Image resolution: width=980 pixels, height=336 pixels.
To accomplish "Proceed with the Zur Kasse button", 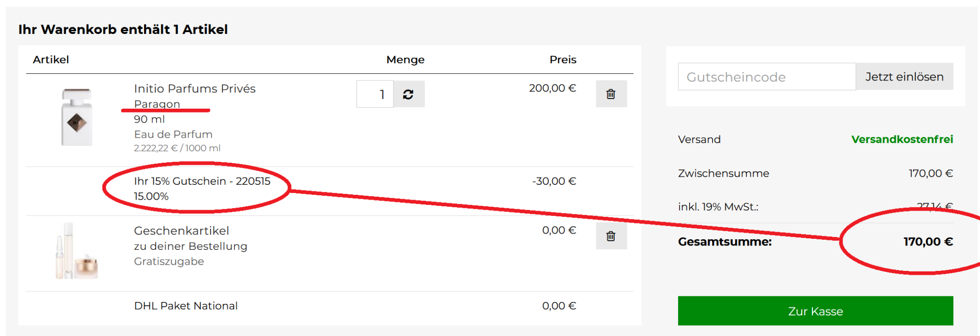I will click(x=815, y=311).
